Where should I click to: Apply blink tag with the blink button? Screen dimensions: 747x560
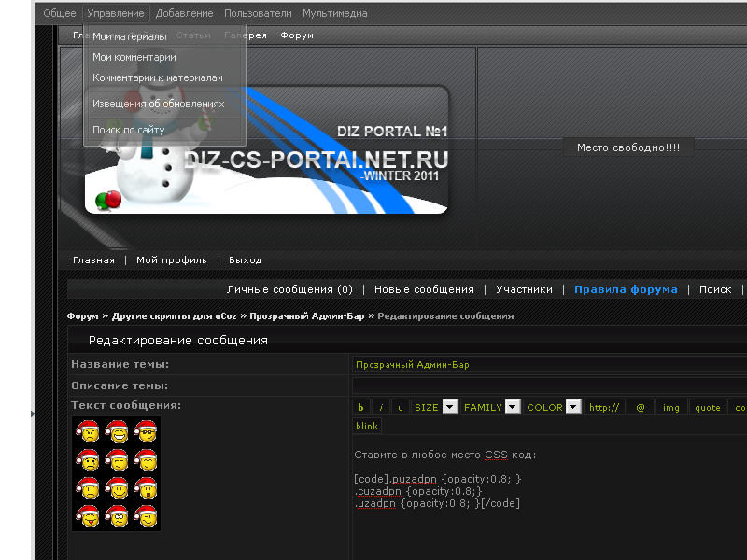[367, 426]
